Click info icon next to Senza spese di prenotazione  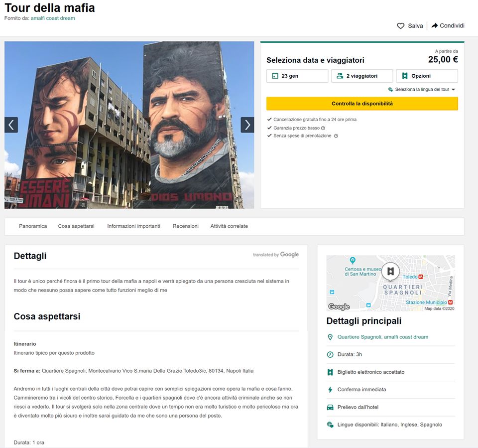(x=336, y=136)
